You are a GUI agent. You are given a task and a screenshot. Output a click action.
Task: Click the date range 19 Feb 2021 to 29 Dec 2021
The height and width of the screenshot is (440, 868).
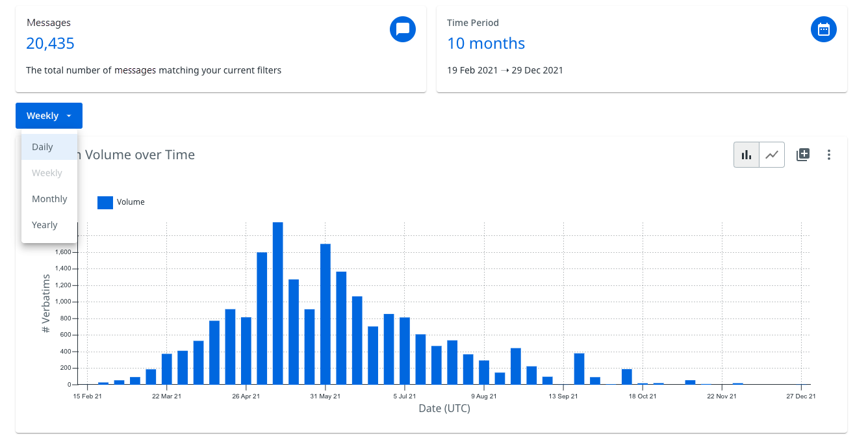coord(505,70)
